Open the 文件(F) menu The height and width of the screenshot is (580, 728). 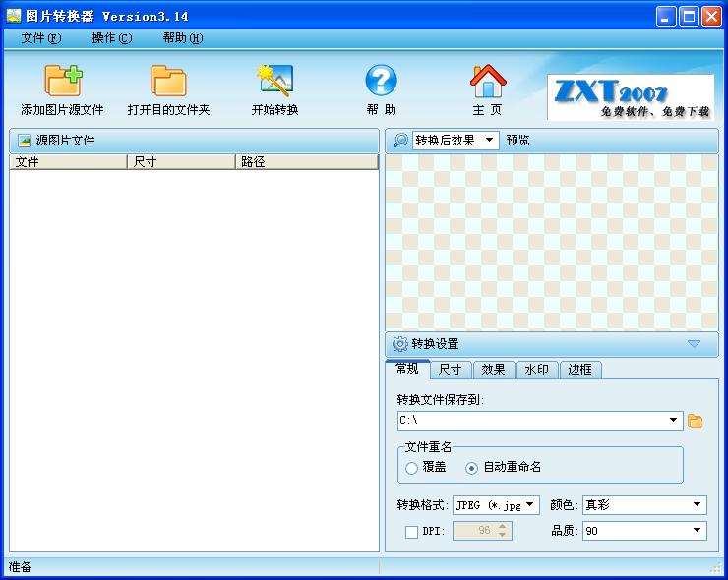[40, 38]
